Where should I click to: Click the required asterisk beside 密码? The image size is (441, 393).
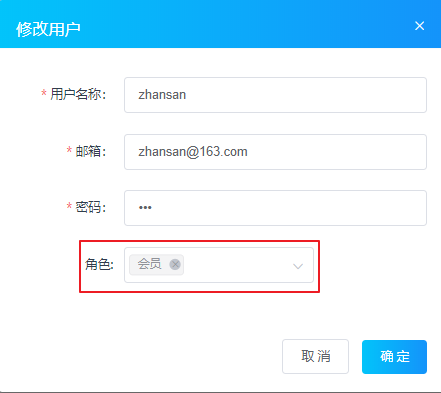69,206
